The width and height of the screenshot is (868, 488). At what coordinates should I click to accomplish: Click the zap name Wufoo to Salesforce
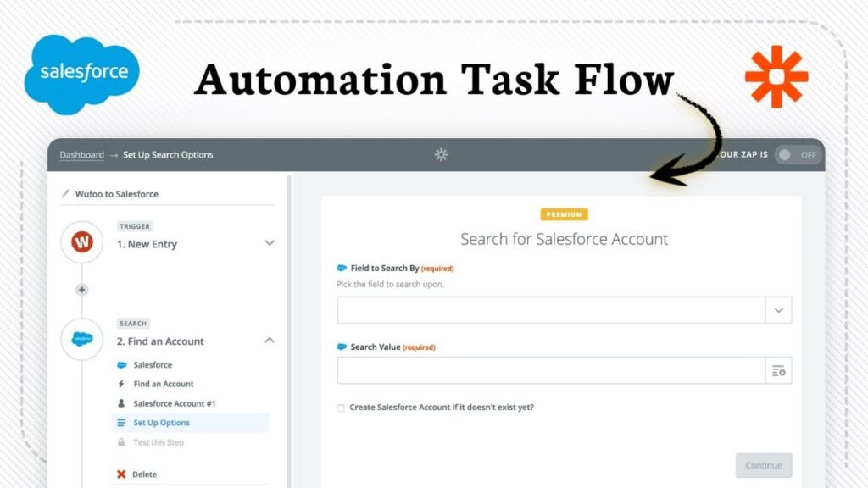click(117, 194)
